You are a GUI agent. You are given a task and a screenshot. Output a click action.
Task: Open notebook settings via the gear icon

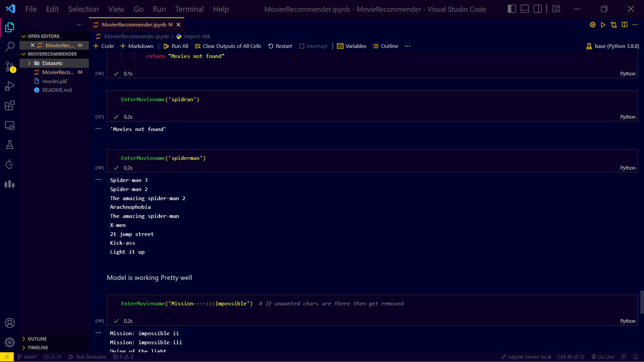click(x=592, y=24)
